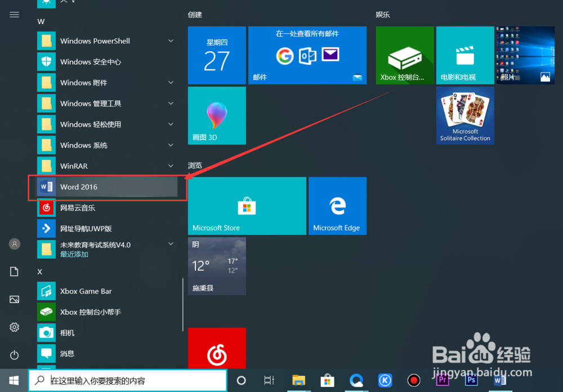Open the user account icon

[x=15, y=244]
